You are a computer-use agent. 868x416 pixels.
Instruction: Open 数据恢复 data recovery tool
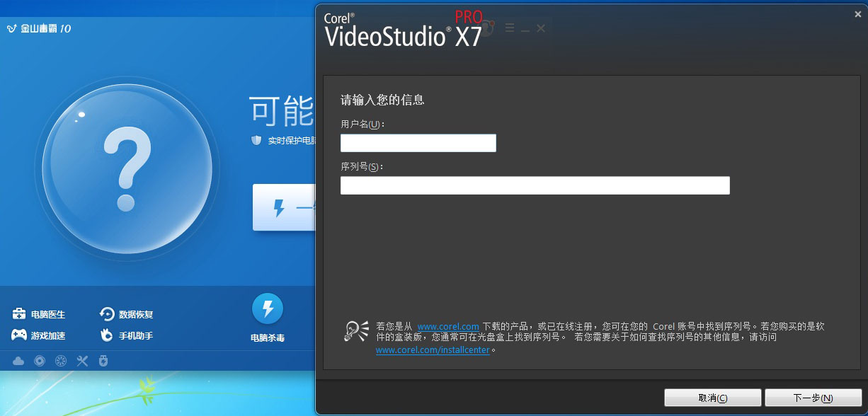[x=127, y=314]
